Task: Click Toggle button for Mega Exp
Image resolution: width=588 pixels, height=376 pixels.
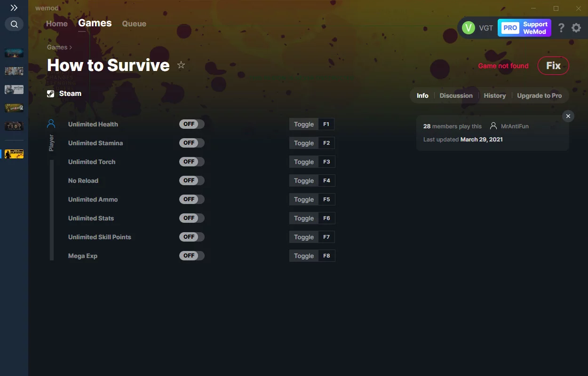Action: click(304, 256)
